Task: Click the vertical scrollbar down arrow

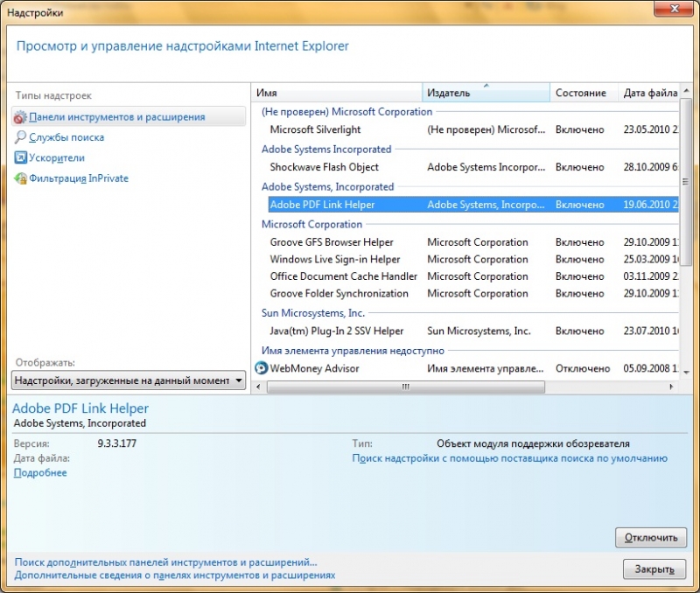Action: coord(686,372)
